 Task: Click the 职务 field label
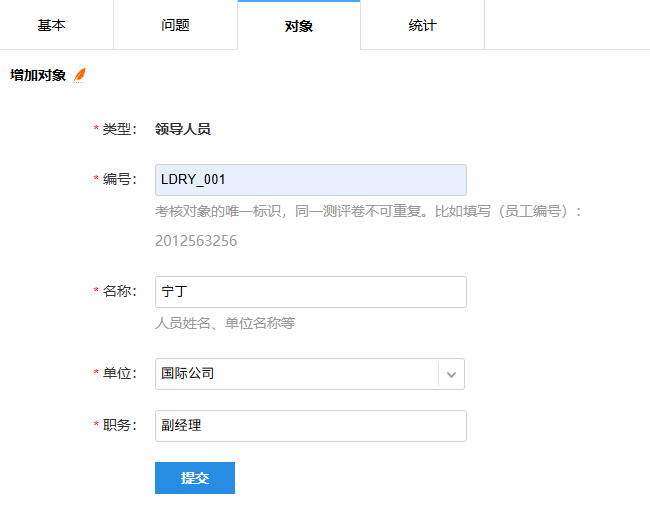(119, 426)
